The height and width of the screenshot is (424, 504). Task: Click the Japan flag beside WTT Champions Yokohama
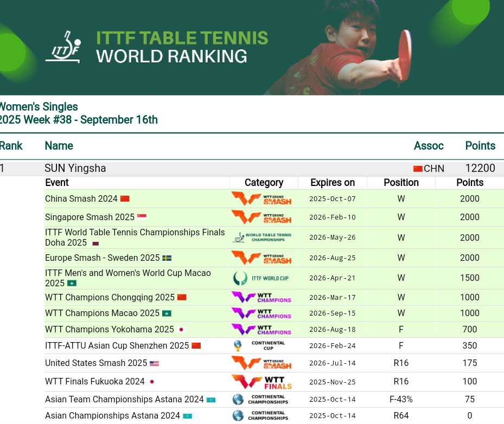181,330
